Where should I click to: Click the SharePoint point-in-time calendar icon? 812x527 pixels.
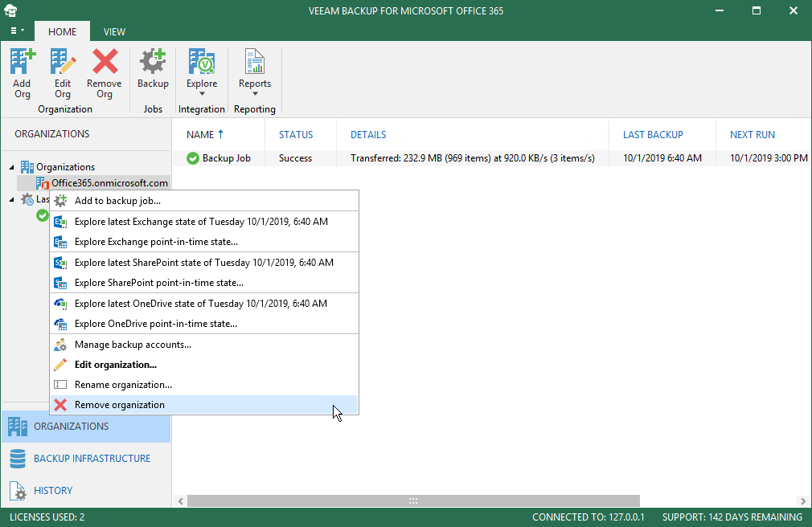tap(60, 283)
